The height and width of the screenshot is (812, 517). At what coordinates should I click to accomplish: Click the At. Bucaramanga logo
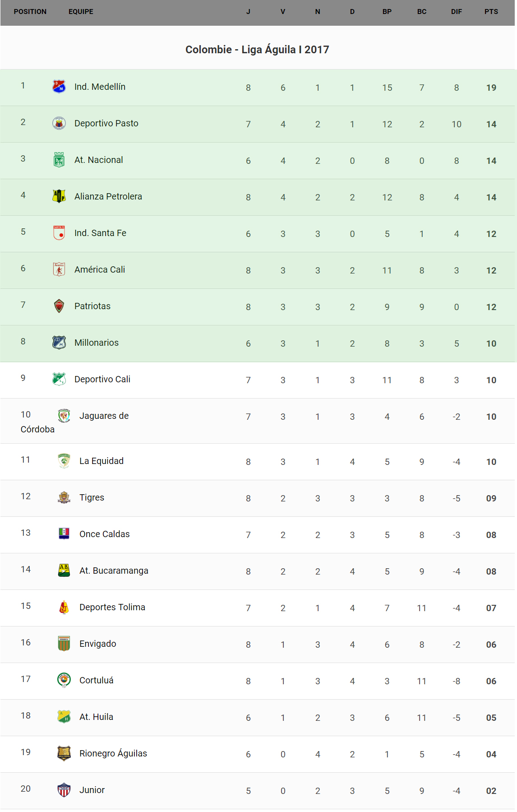(x=64, y=570)
